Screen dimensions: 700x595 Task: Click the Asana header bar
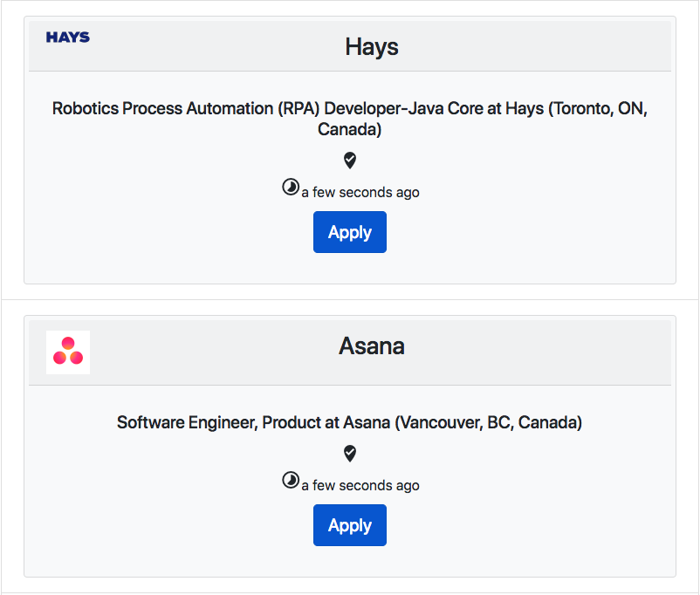(371, 345)
